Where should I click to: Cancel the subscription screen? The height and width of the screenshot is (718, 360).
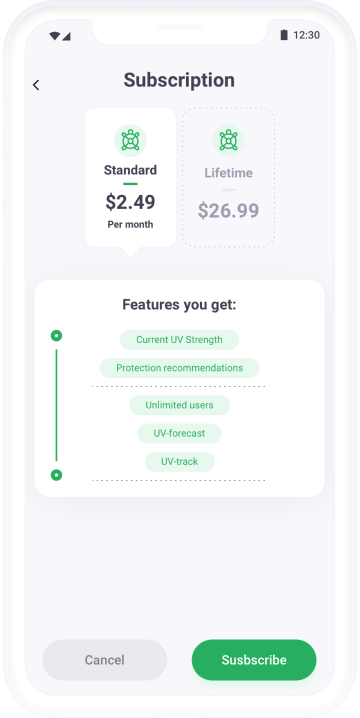point(105,660)
